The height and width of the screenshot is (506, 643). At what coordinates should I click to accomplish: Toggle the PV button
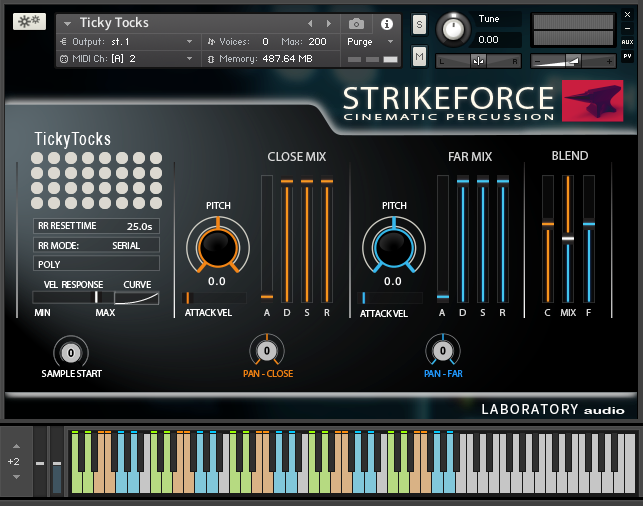tap(627, 56)
